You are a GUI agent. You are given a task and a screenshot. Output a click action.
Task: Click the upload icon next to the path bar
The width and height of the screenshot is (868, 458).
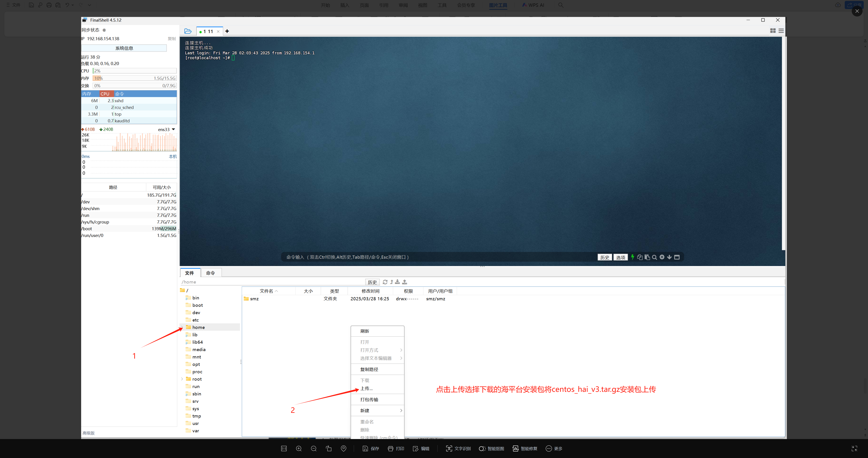tap(405, 282)
